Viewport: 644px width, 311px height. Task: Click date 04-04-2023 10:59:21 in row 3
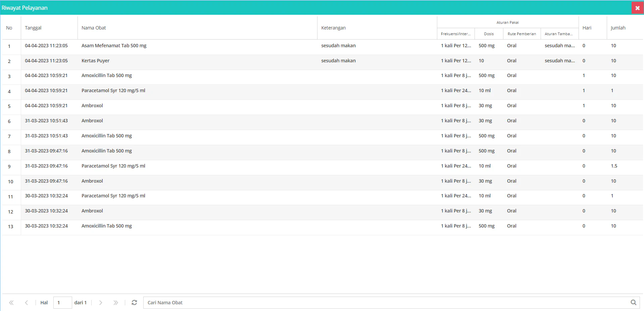(x=46, y=75)
